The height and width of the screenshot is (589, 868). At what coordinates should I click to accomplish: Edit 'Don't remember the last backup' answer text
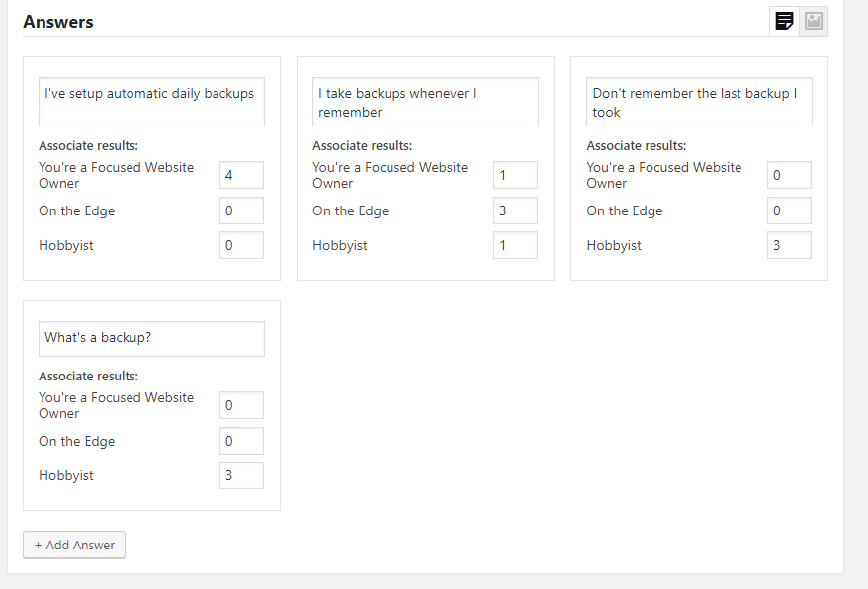pos(699,102)
